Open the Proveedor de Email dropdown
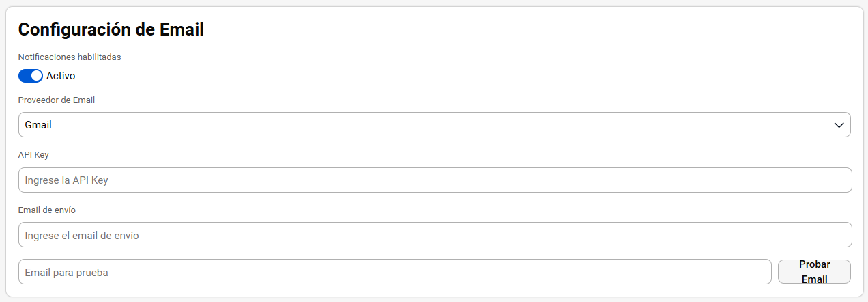 pyautogui.click(x=435, y=125)
